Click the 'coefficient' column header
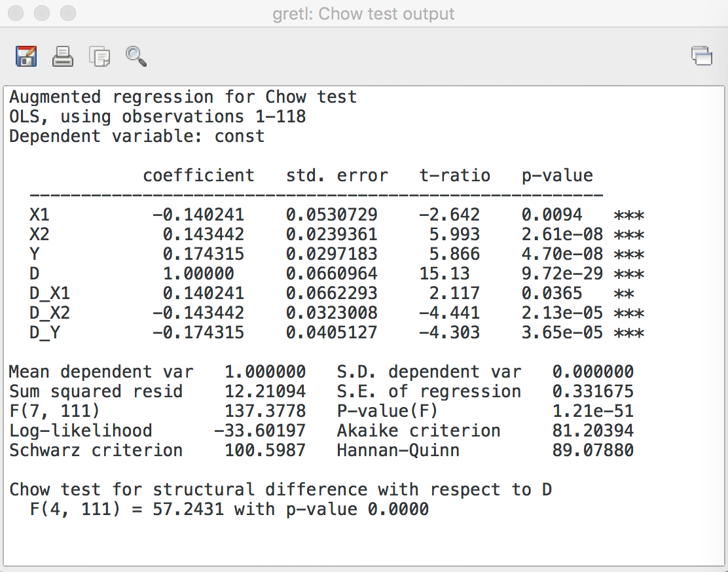Screen dimensions: 728x572 (x=198, y=175)
